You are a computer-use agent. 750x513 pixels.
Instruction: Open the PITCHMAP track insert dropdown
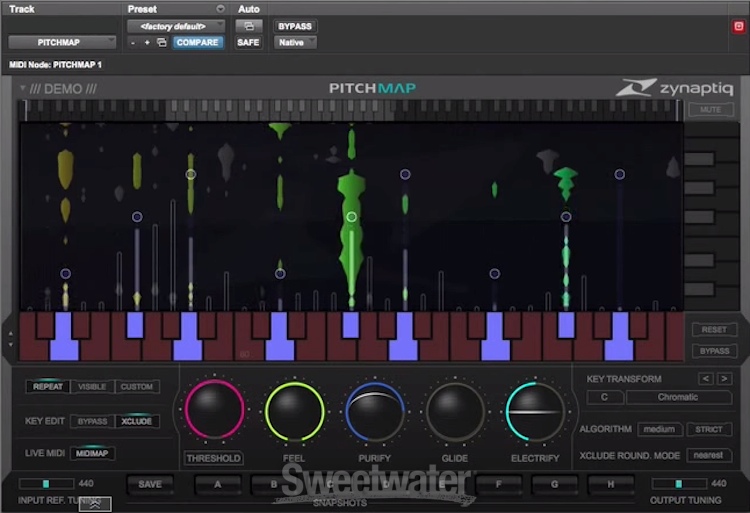click(x=62, y=43)
